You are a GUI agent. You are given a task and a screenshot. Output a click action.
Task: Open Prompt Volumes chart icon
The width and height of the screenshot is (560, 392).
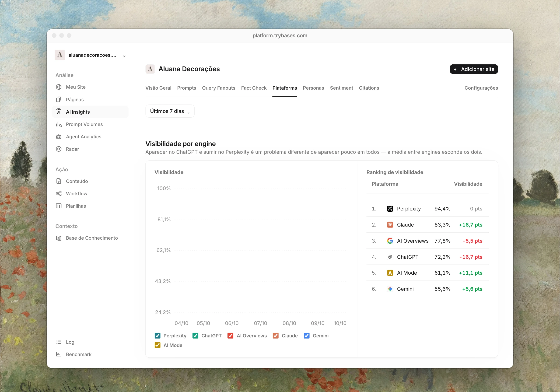59,124
